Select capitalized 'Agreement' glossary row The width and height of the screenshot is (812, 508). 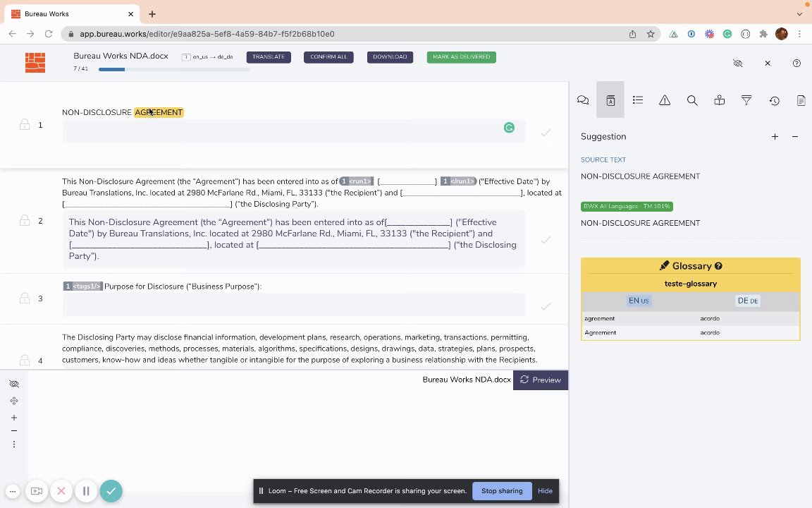[691, 332]
